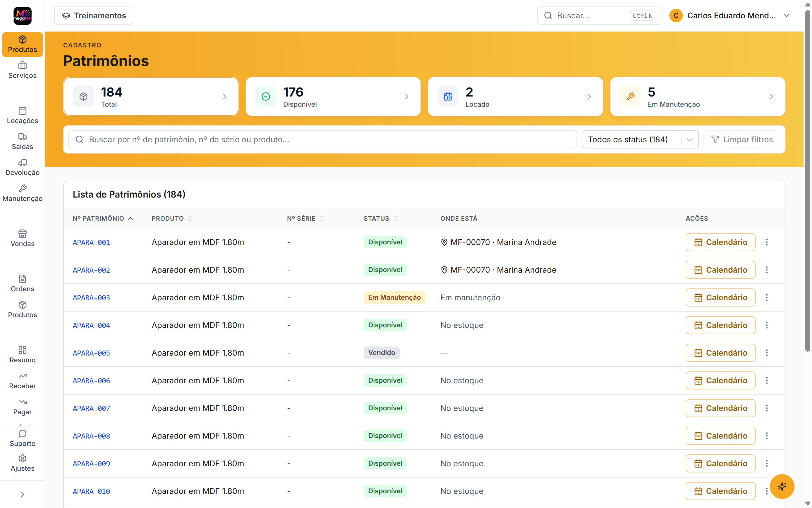This screenshot has width=812, height=508.
Task: Filter by Em Manutenção 5 card
Action: [698, 97]
